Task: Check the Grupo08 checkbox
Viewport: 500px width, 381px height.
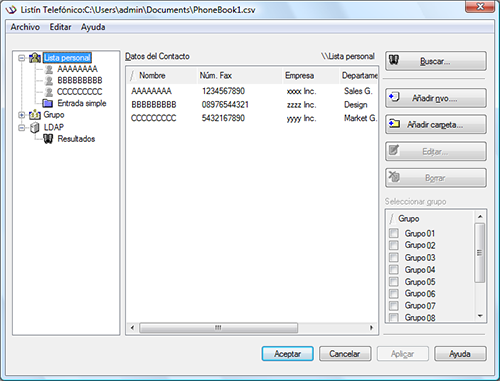Action: [x=394, y=317]
